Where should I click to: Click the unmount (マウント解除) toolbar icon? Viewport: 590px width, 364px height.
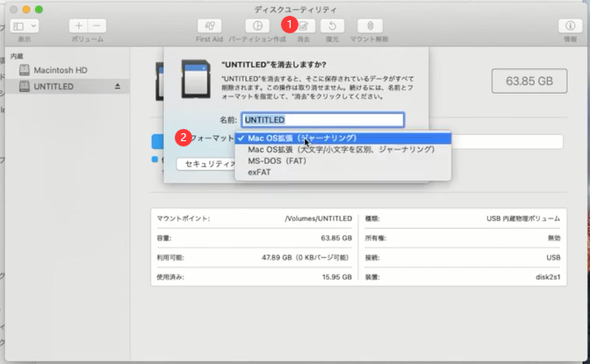click(x=371, y=26)
